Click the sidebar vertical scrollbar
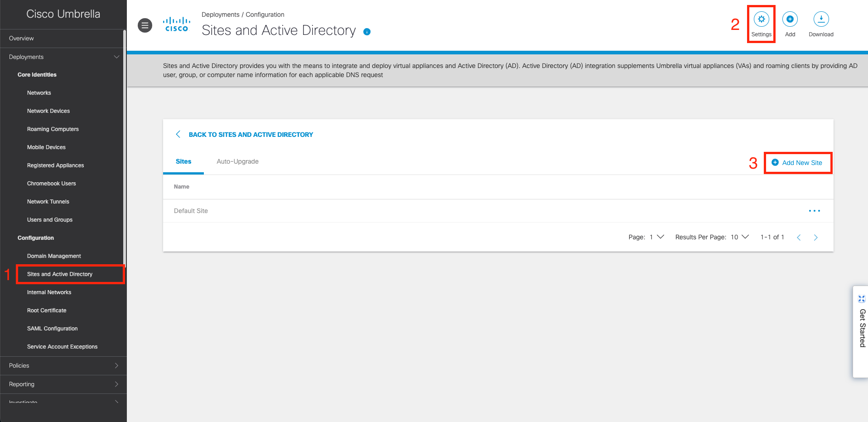 click(125, 150)
